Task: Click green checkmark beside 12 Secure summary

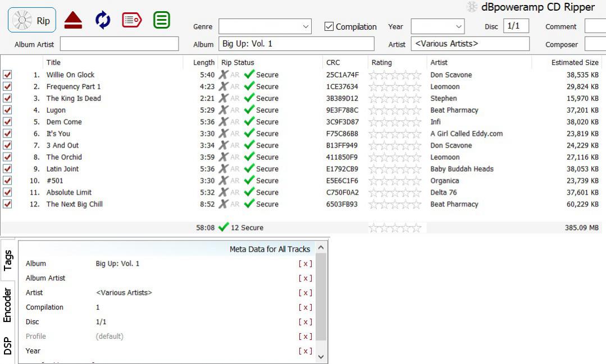Action: [224, 228]
